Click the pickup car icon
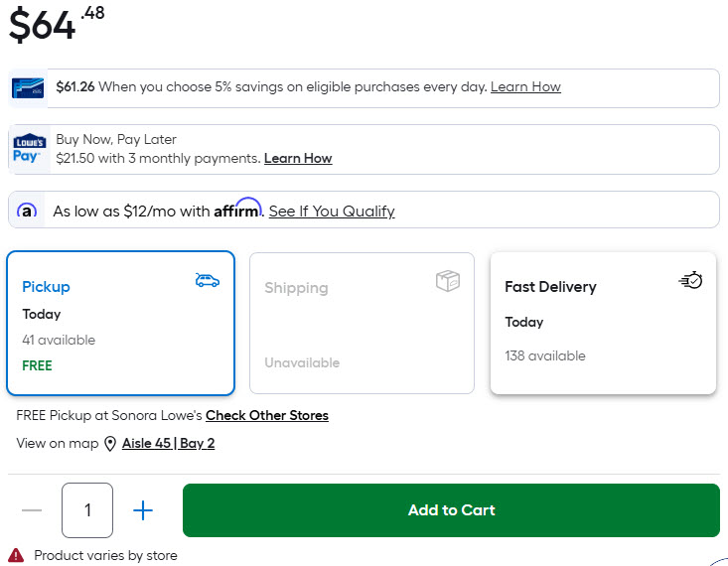 [207, 281]
